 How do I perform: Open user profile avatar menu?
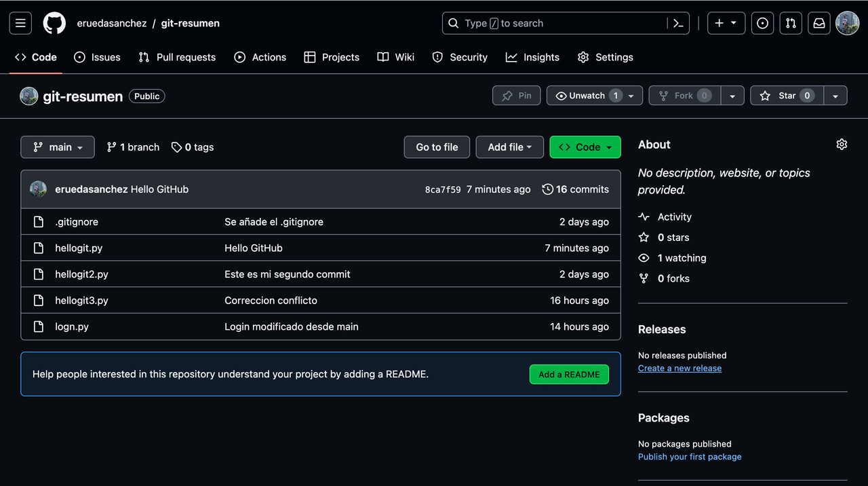click(847, 23)
